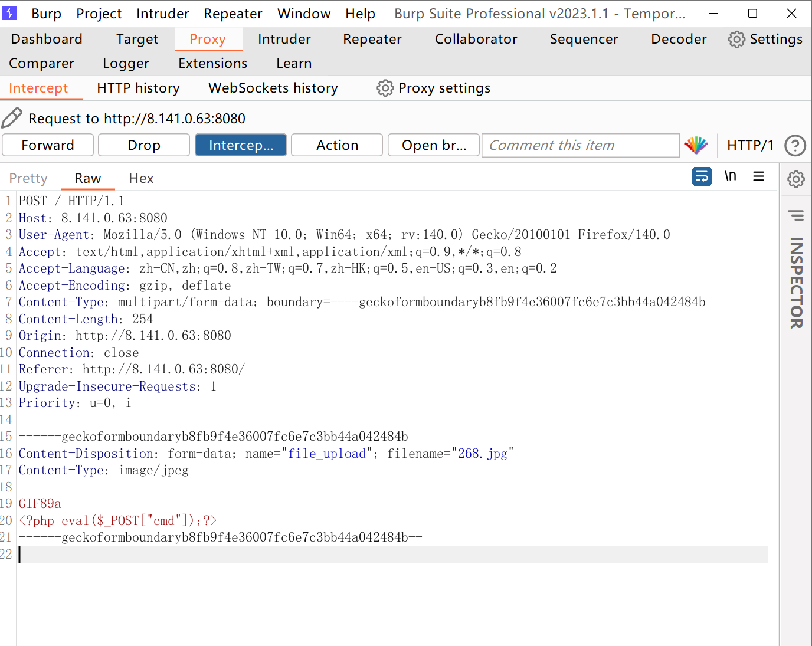This screenshot has height=646, width=812.
Task: Open the Comparer tab
Action: pyautogui.click(x=41, y=63)
